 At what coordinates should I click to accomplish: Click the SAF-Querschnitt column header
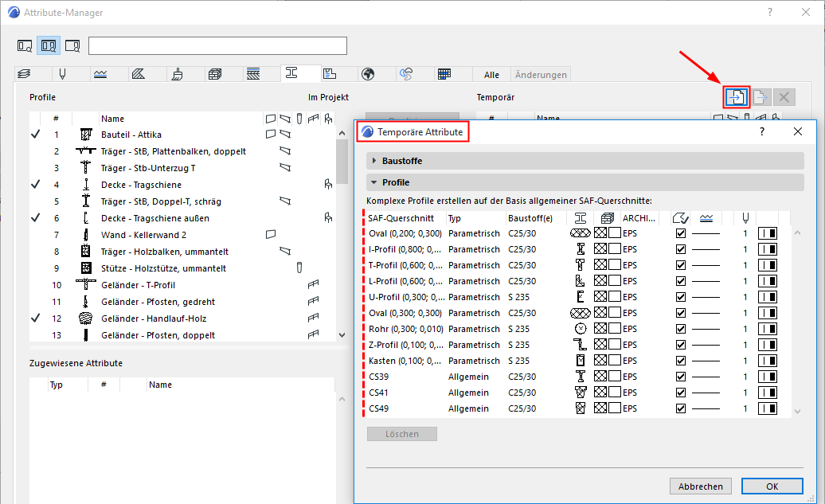pos(401,218)
